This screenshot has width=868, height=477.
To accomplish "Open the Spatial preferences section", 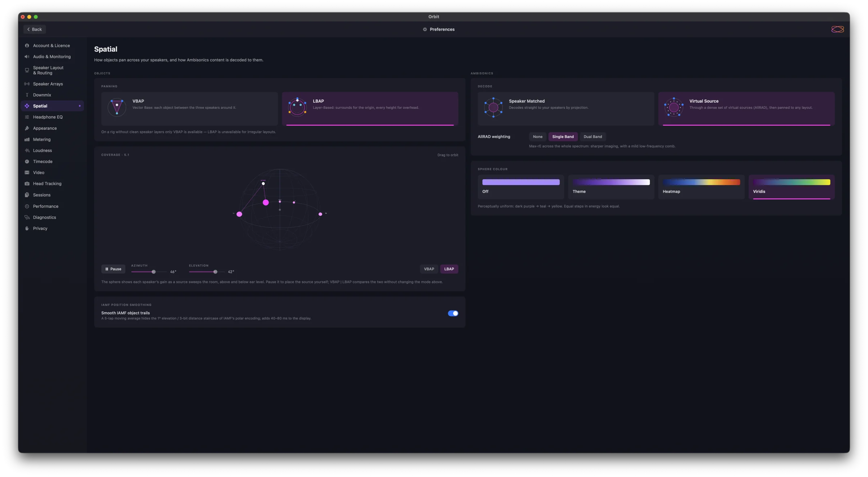I will [52, 106].
